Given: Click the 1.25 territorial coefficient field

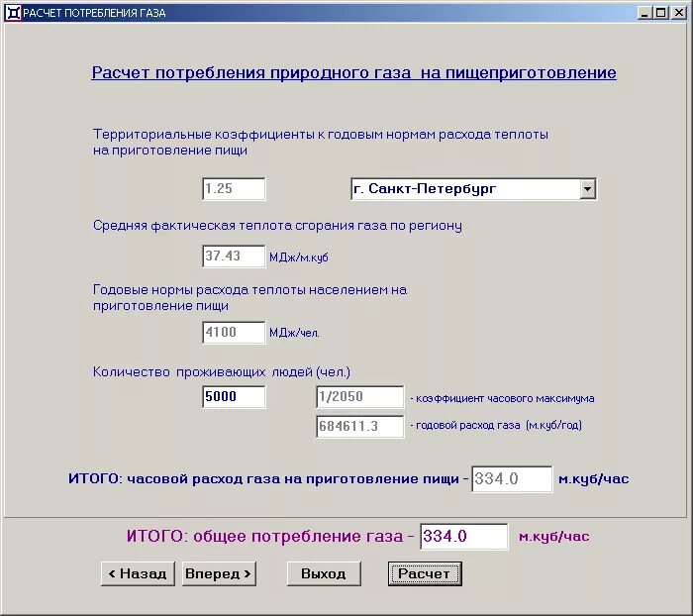Looking at the screenshot, I should (234, 189).
